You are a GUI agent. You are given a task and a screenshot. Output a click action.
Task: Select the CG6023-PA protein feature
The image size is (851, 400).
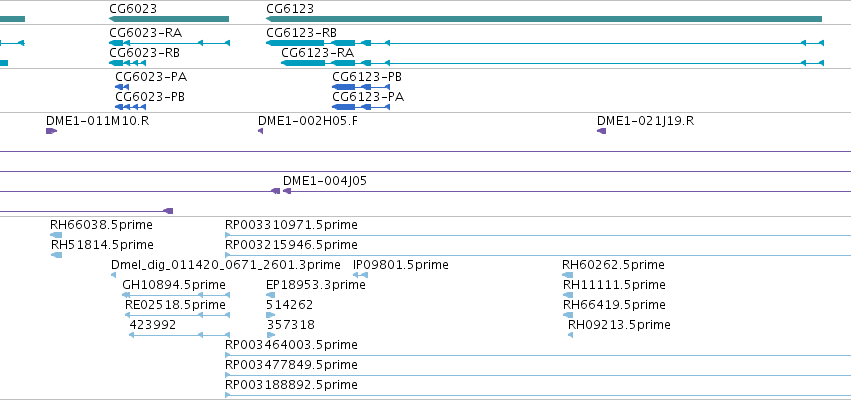point(122,87)
